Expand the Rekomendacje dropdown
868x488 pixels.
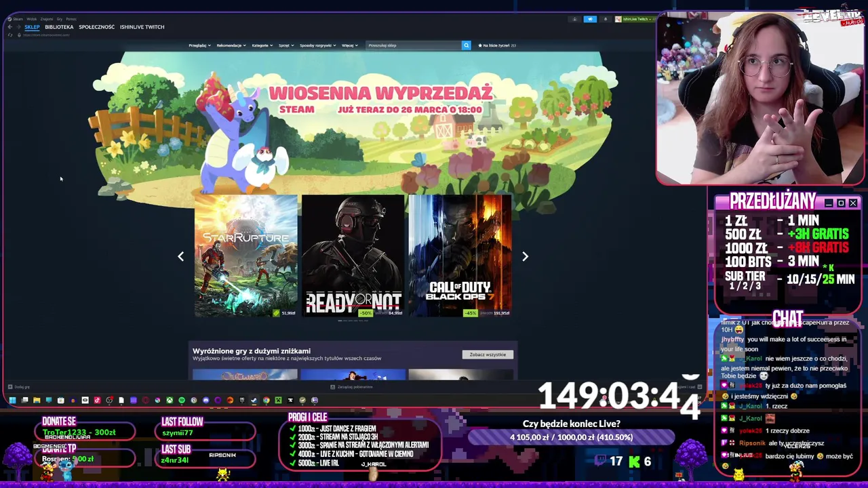231,45
